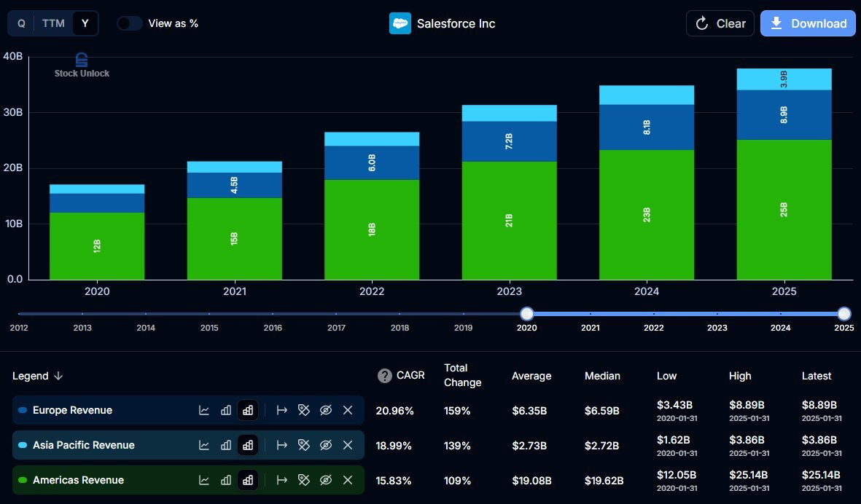Select the TTM period tab
This screenshot has width=861, height=504.
click(x=53, y=23)
